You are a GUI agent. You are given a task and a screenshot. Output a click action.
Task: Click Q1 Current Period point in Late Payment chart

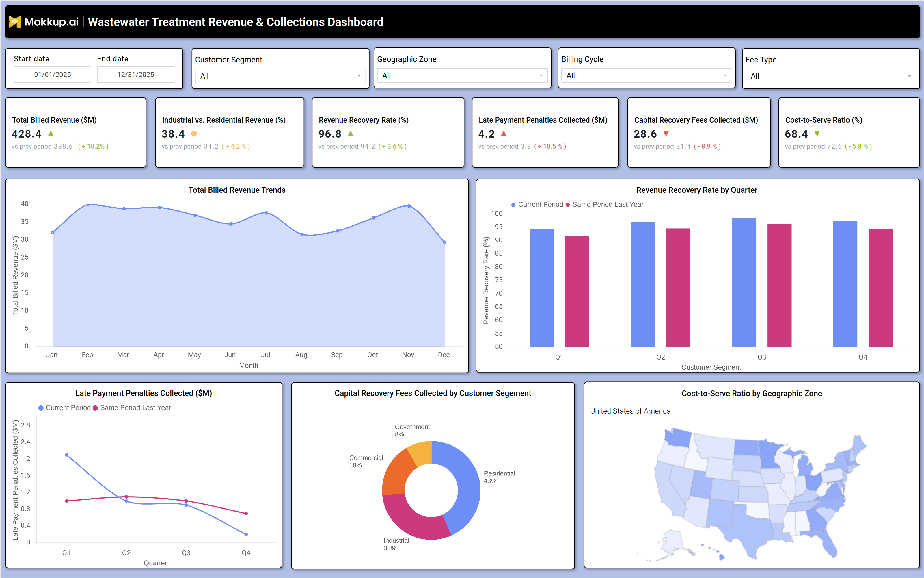point(66,455)
